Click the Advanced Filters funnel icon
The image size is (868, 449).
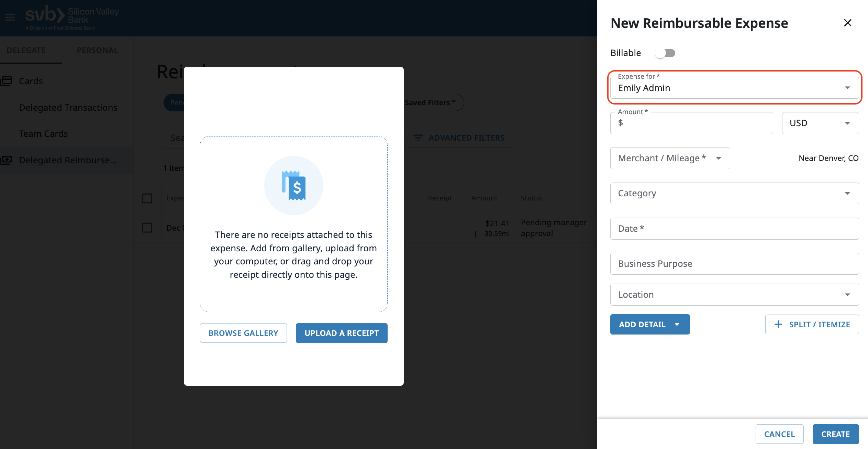[x=418, y=138]
